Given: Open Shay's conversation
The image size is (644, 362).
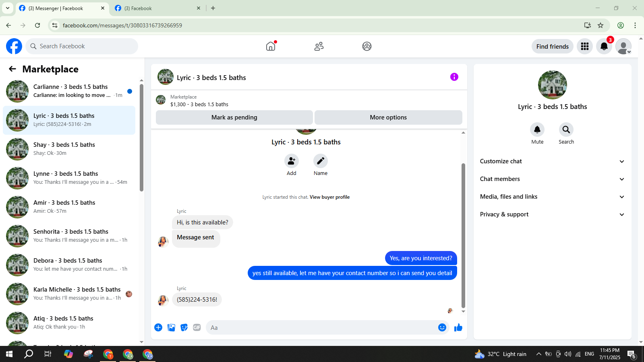Looking at the screenshot, I should [x=69, y=149].
